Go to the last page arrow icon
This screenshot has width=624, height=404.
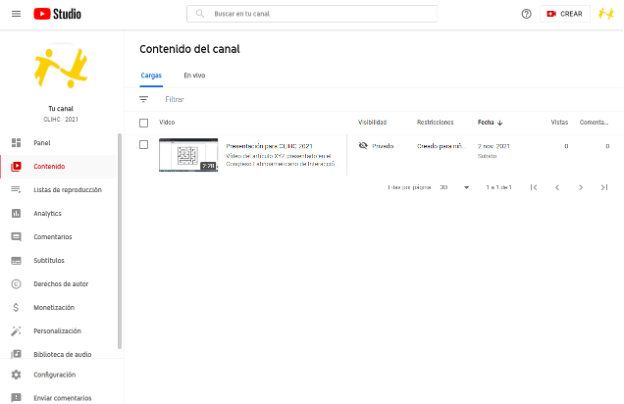pyautogui.click(x=604, y=187)
